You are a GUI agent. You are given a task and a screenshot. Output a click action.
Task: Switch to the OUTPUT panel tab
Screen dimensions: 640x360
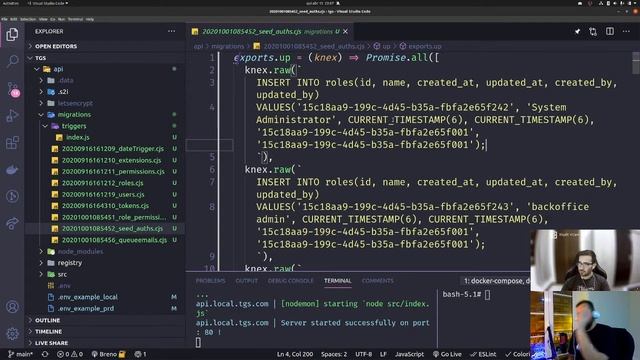pos(247,281)
